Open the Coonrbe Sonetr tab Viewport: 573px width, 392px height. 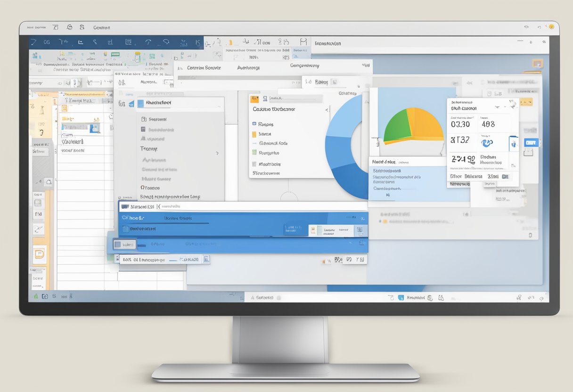click(204, 68)
